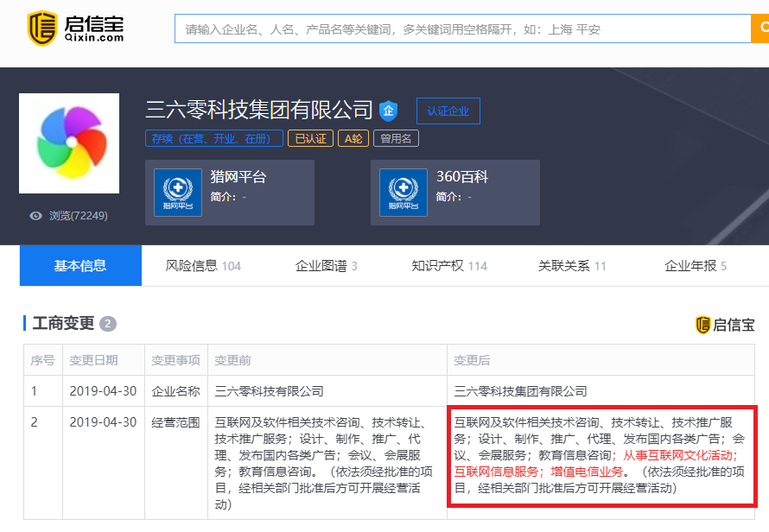Open the 360 colorful pinwheel company logo

click(69, 143)
